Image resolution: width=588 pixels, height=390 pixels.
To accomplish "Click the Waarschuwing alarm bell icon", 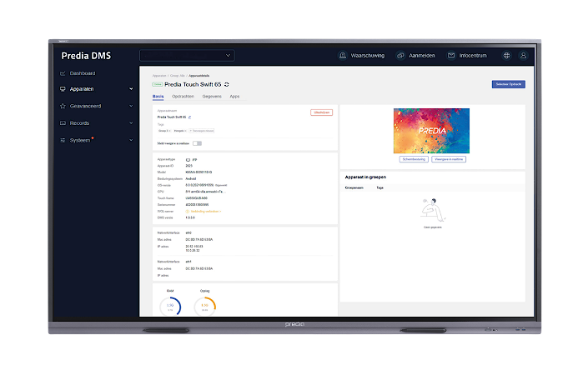I will 343,55.
